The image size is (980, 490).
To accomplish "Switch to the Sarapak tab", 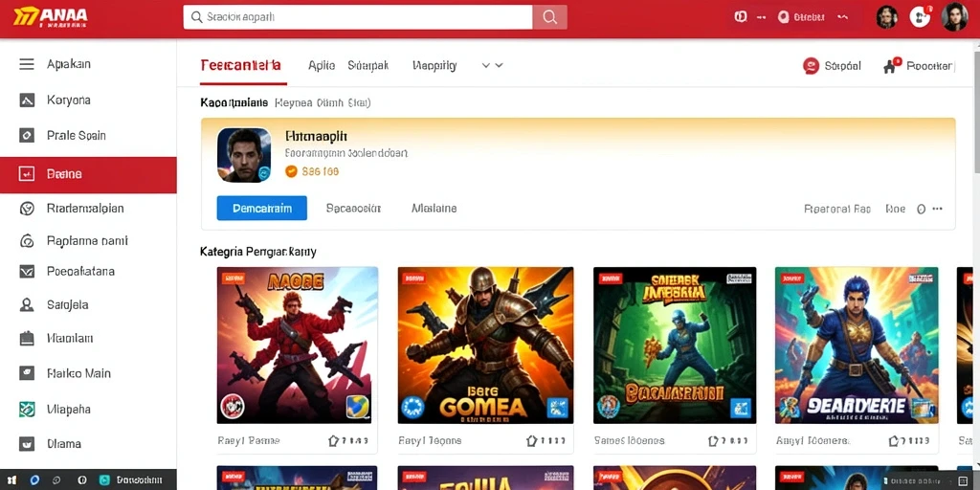I will (x=368, y=65).
